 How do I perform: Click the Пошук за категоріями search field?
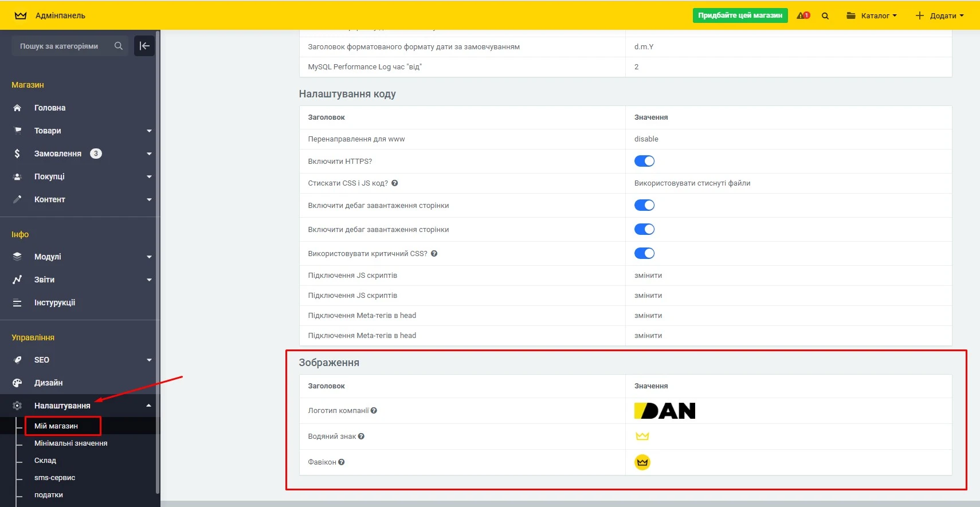[x=63, y=46]
